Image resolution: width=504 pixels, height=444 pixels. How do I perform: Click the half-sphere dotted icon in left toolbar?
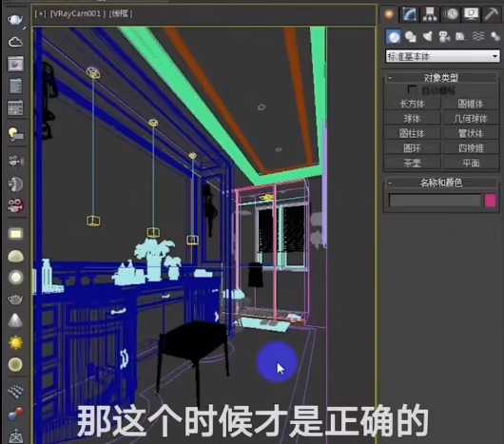pos(15,184)
